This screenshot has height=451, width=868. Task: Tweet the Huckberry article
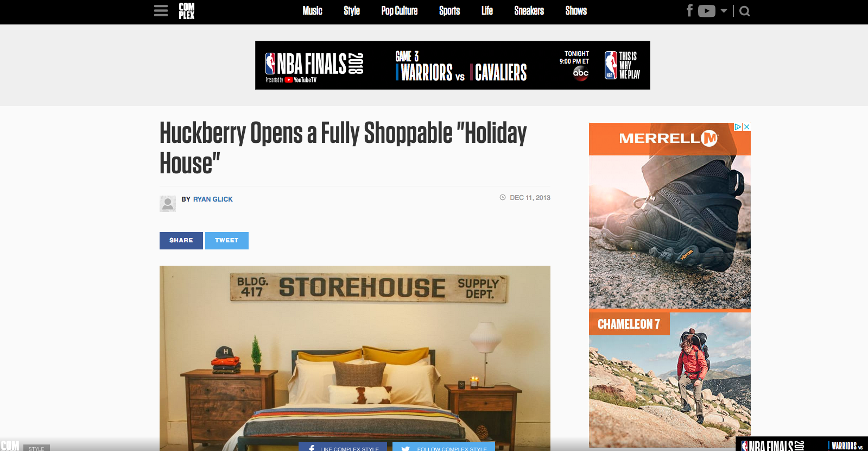[x=227, y=241]
